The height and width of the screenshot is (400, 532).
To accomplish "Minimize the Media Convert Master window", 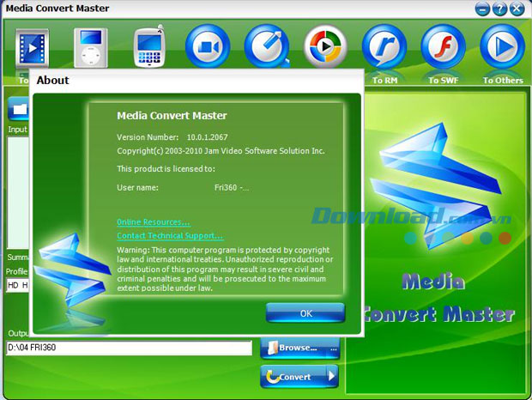I will (482, 9).
